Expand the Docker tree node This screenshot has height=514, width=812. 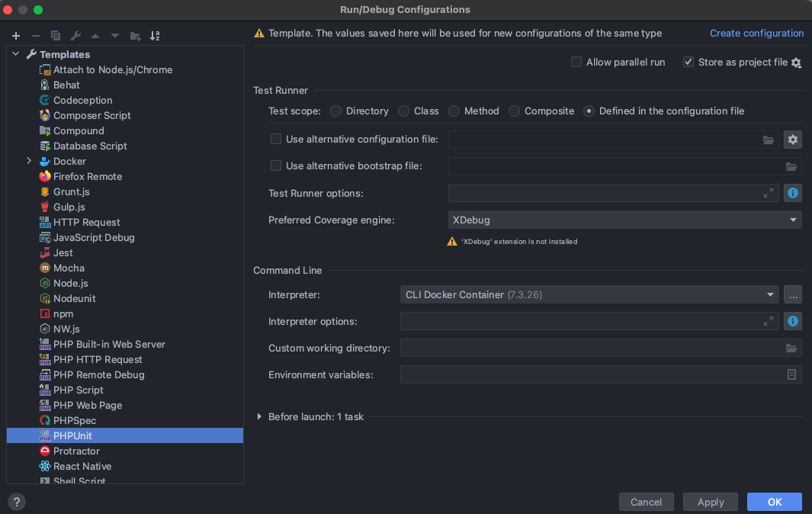point(29,161)
